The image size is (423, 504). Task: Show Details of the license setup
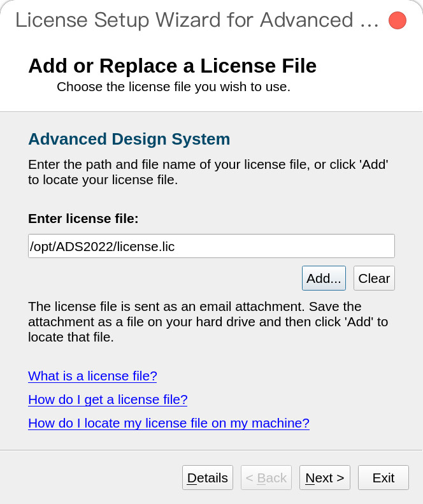tap(207, 478)
